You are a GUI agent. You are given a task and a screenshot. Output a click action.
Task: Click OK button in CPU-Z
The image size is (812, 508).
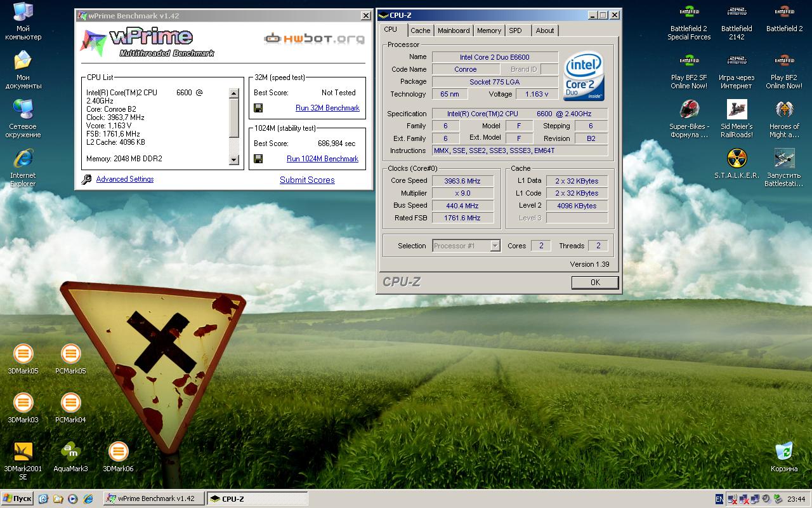tap(595, 283)
